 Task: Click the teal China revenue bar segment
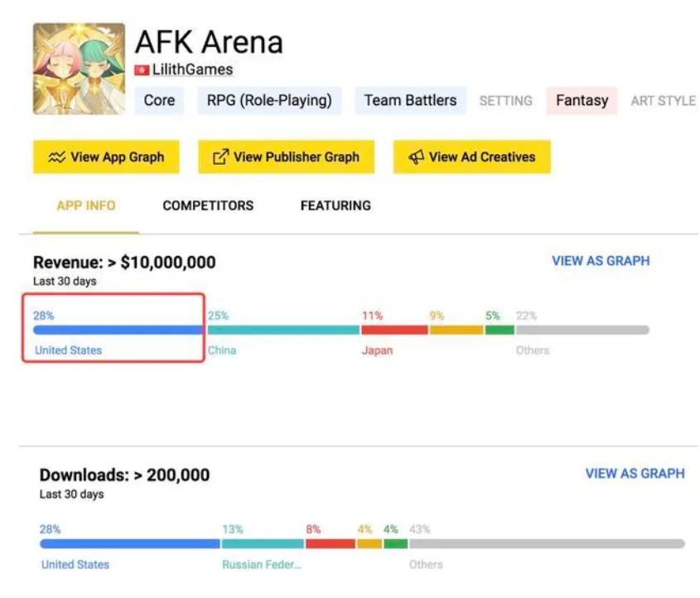pos(282,330)
